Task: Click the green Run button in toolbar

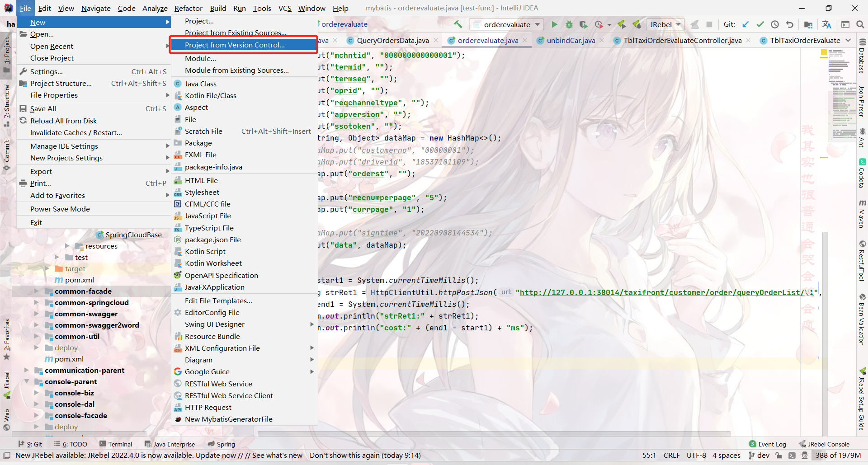Action: pos(554,24)
